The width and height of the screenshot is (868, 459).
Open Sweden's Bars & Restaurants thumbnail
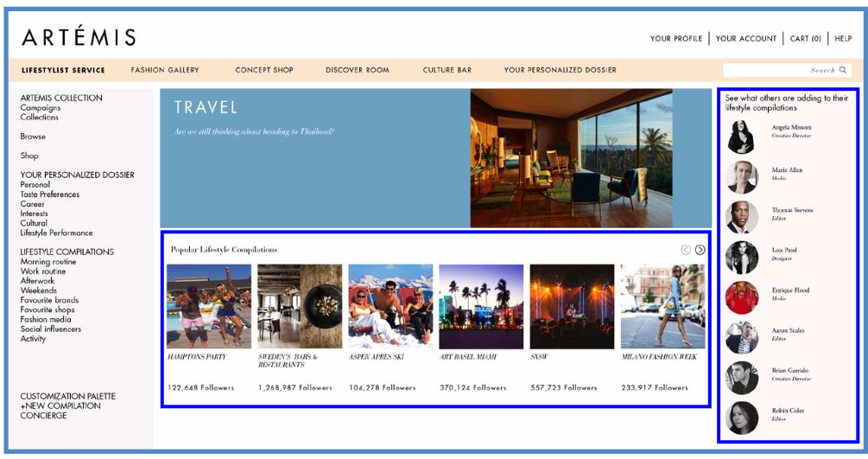tap(300, 307)
